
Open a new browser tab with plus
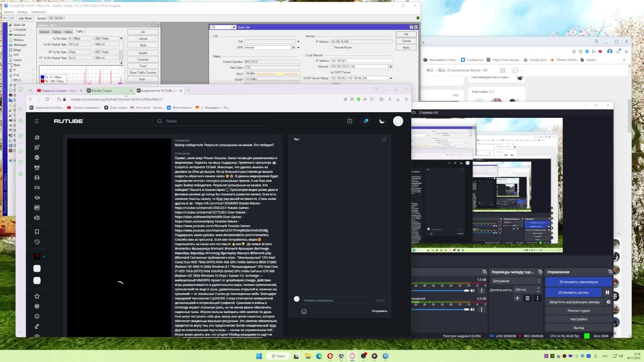tap(188, 90)
